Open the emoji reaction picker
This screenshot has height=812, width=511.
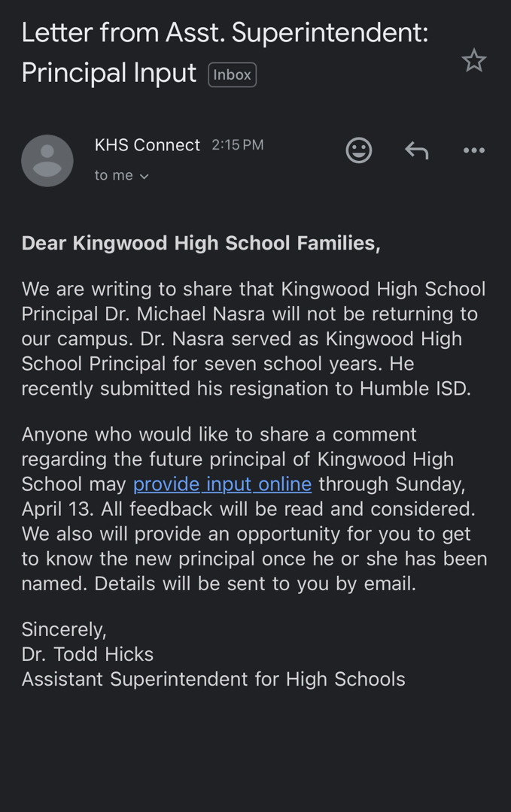click(359, 150)
